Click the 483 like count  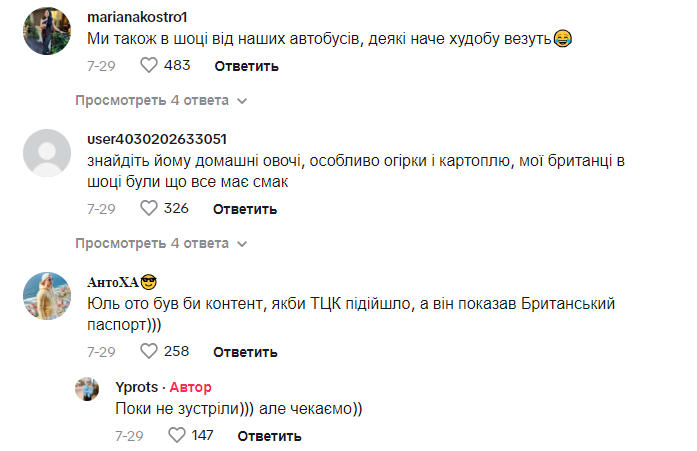[177, 66]
